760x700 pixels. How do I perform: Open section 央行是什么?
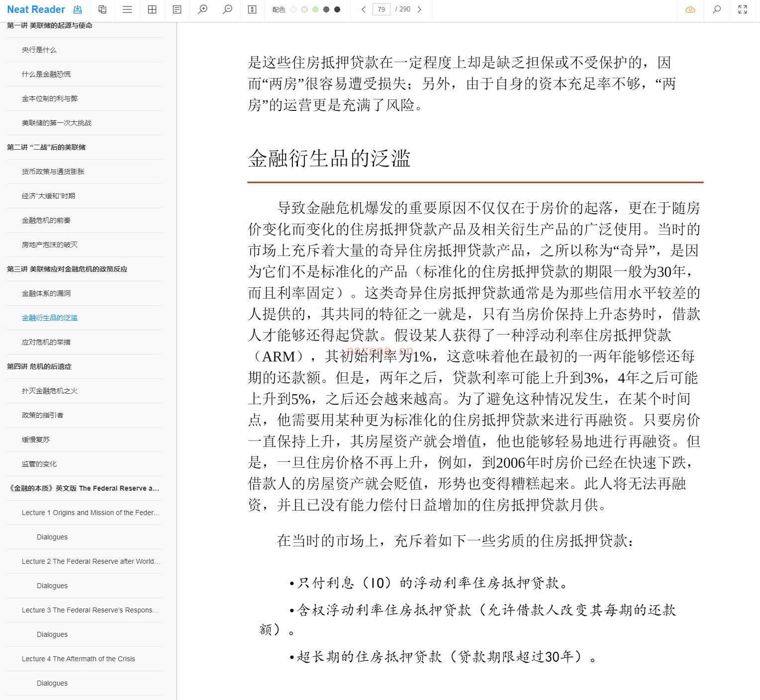[x=39, y=50]
